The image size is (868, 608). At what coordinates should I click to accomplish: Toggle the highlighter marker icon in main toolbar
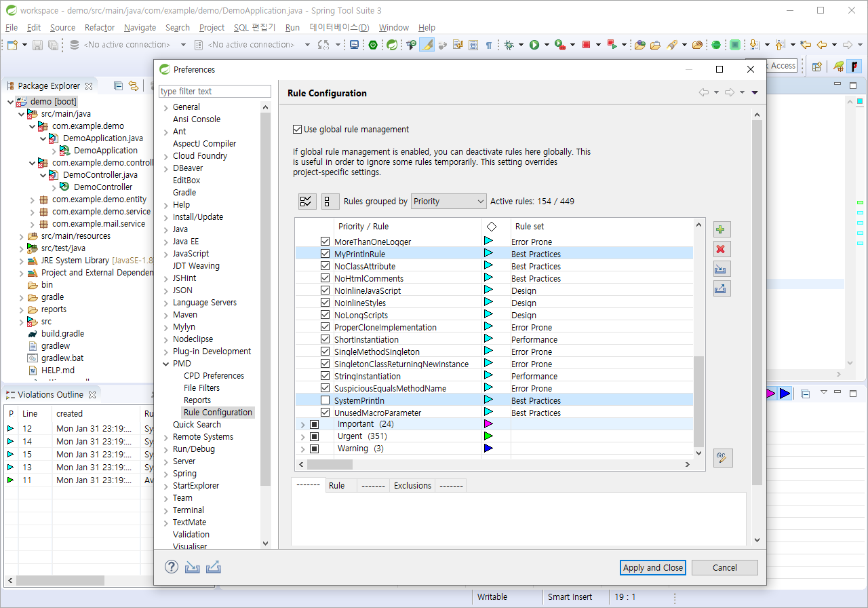[427, 45]
